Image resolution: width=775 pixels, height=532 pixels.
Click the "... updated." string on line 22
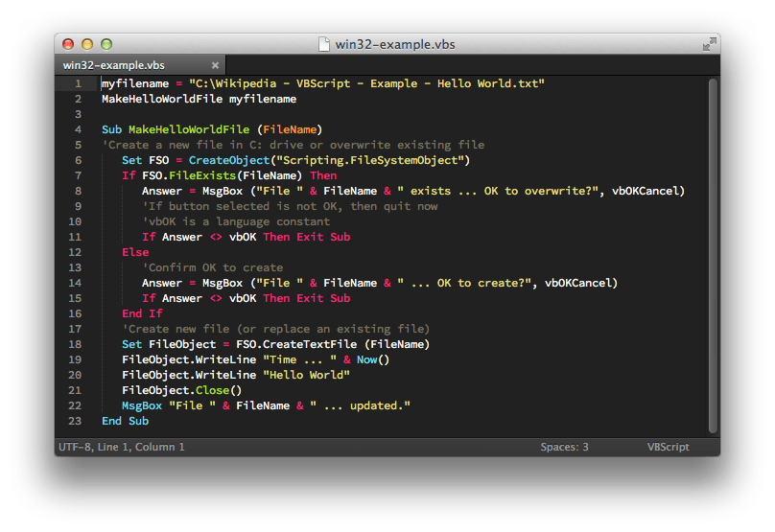coord(361,405)
